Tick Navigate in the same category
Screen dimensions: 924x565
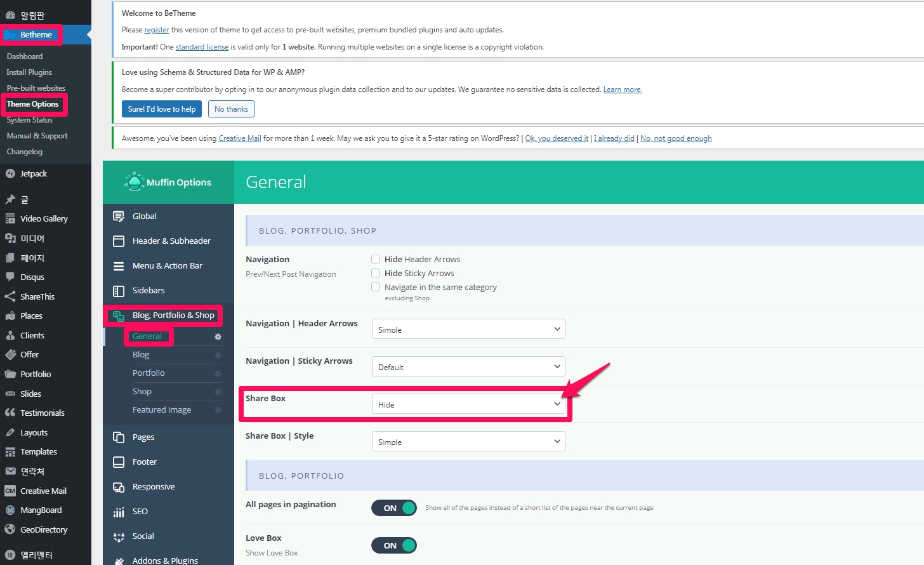[376, 287]
